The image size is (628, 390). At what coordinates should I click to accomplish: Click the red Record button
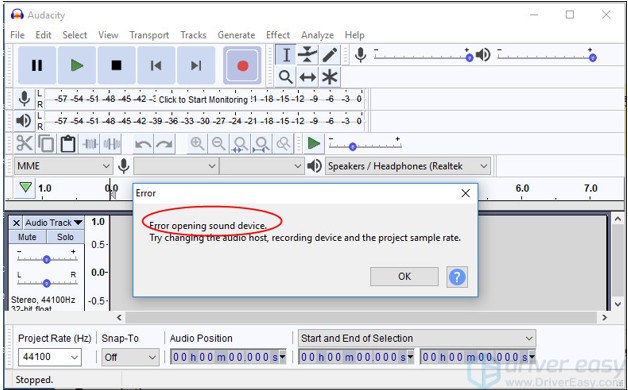pos(242,65)
